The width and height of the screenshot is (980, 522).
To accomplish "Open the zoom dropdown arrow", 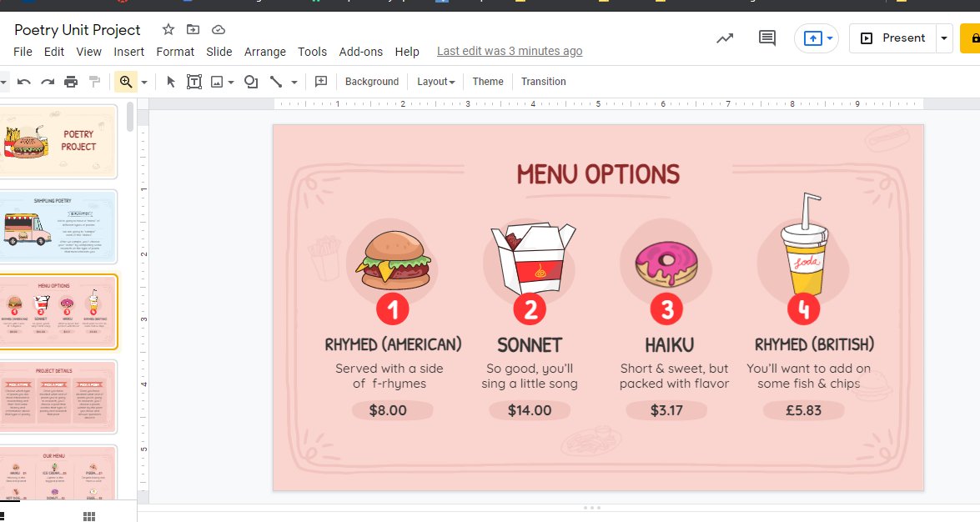I will pyautogui.click(x=144, y=82).
